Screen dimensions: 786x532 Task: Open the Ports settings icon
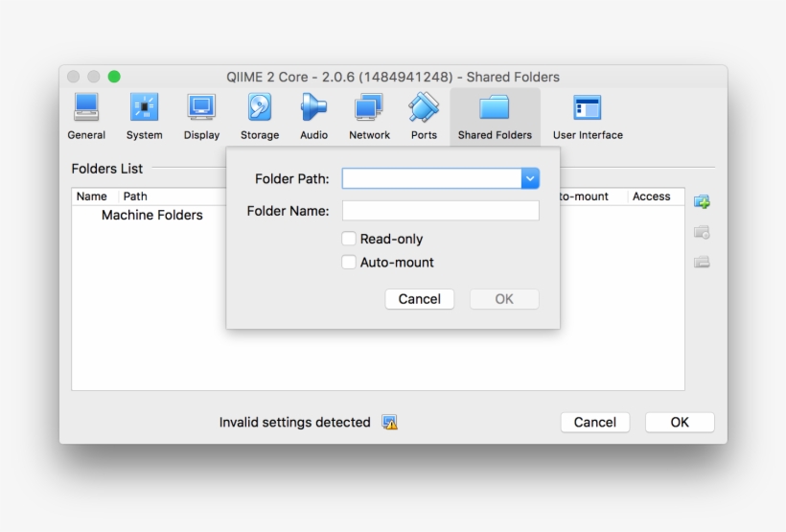424,106
